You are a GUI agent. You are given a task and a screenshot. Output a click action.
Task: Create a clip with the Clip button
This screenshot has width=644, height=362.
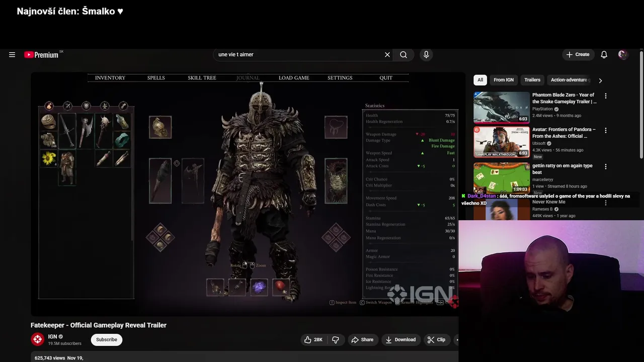436,340
